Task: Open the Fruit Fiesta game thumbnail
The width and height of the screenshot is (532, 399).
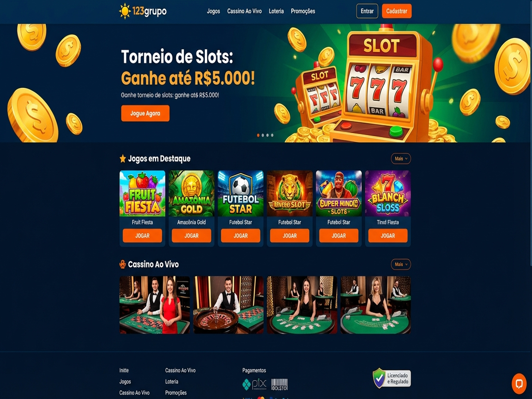Action: [x=142, y=193]
